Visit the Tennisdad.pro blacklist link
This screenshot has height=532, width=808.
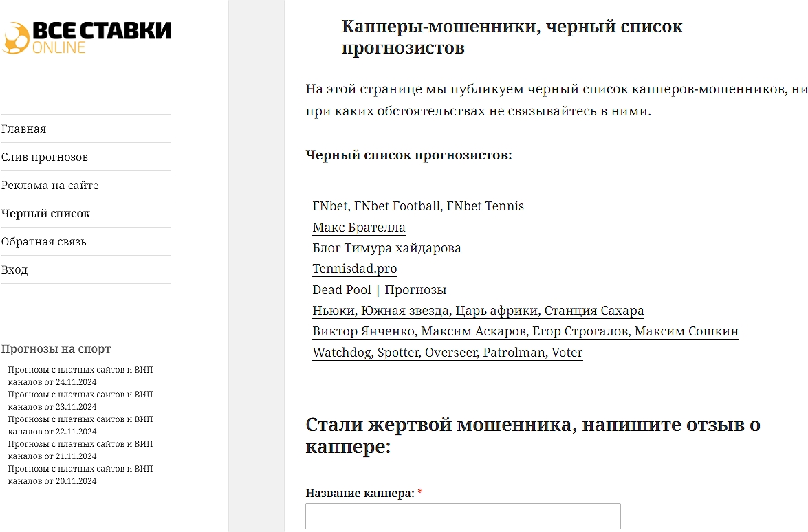point(354,269)
